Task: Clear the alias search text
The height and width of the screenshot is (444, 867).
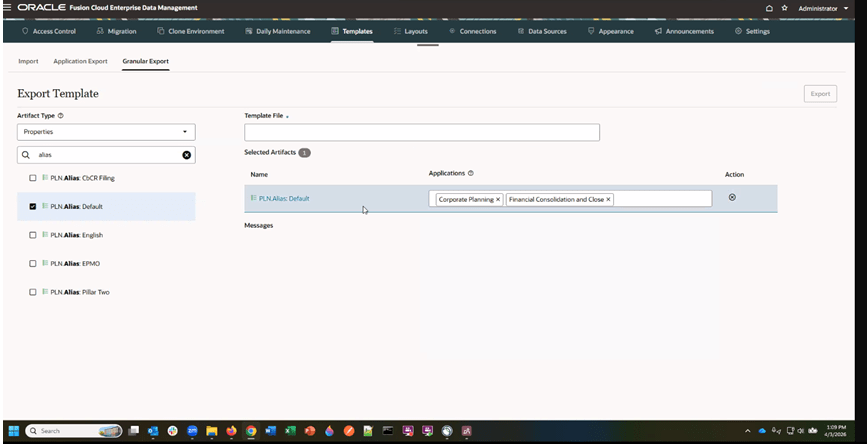Action: click(186, 155)
